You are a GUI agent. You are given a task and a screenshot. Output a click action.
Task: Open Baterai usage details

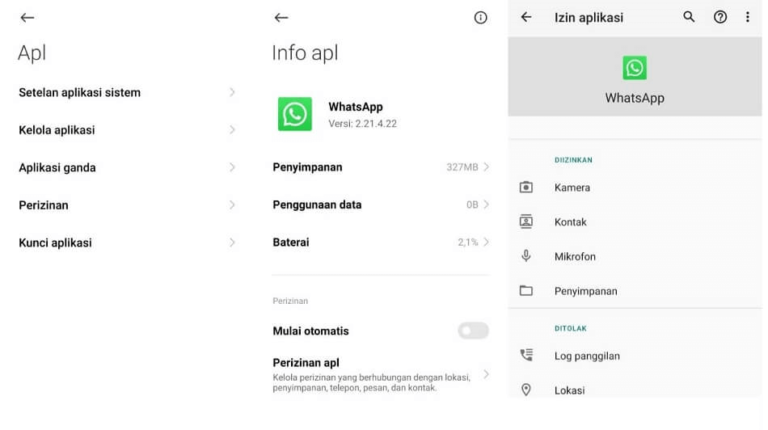[381, 242]
